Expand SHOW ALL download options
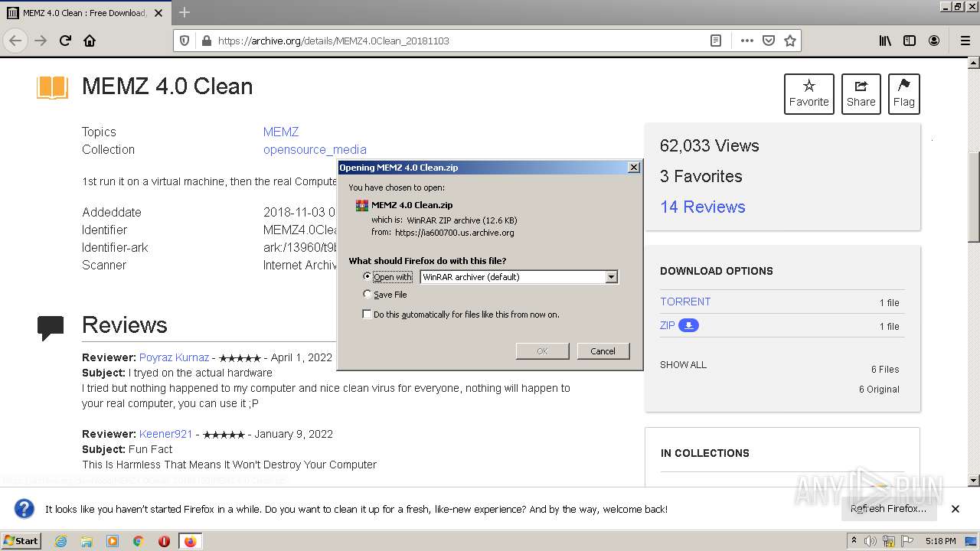Image resolution: width=980 pixels, height=551 pixels. [683, 365]
